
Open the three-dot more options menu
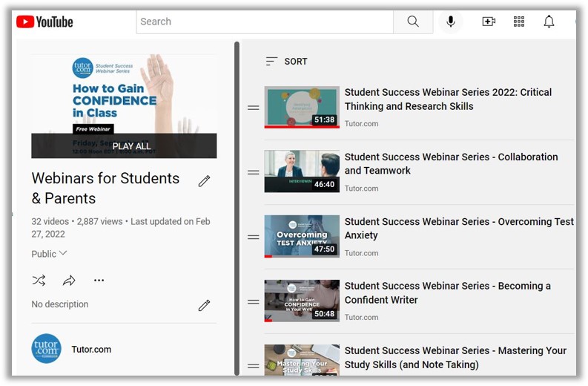(x=99, y=280)
